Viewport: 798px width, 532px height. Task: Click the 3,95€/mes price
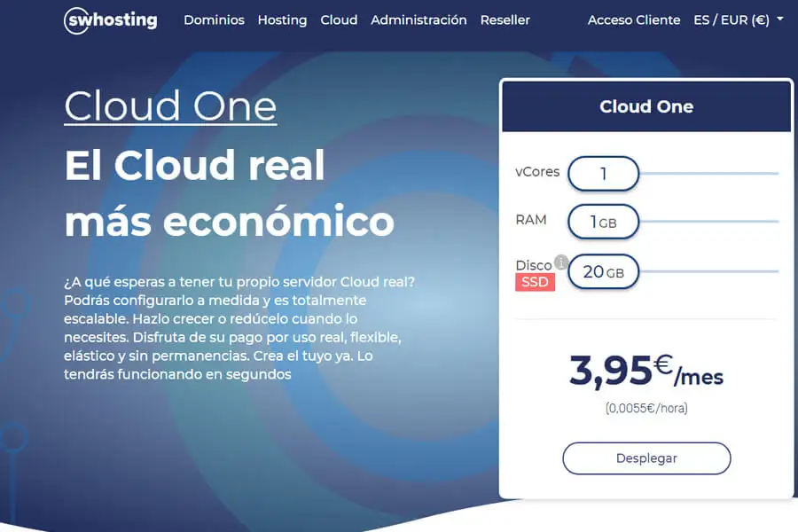646,372
